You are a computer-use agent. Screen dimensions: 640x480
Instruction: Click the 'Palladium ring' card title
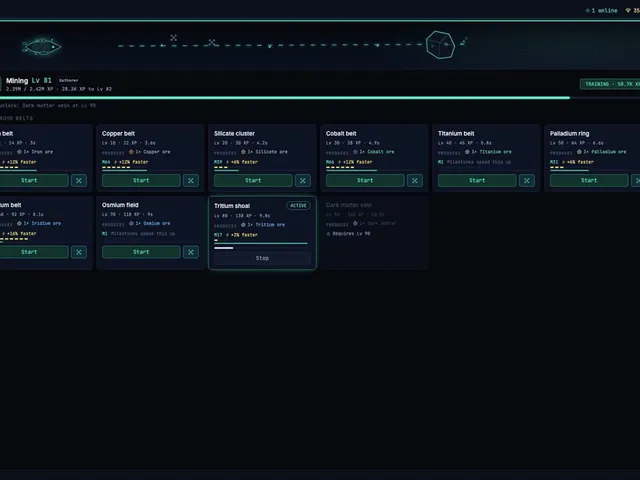(569, 133)
